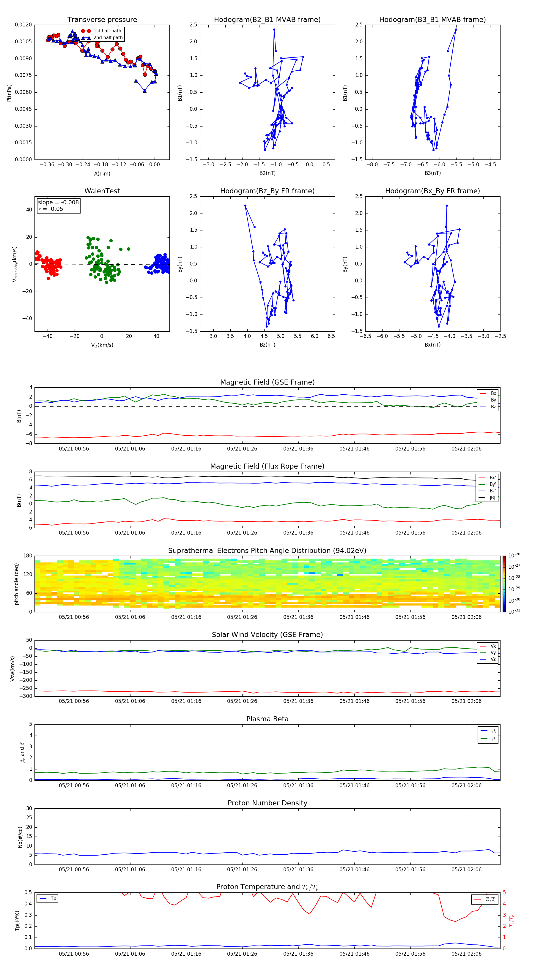
Task: Click the 'Bz' legend entry in GSE magnetic field
Action: (488, 407)
